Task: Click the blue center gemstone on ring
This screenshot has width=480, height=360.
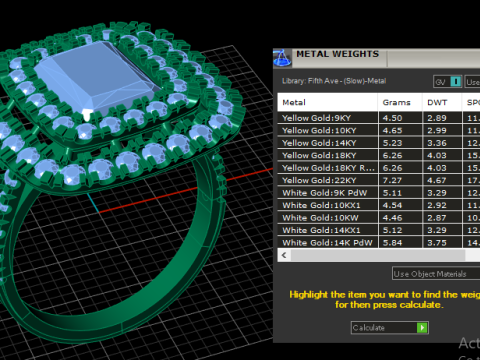Action: click(97, 78)
